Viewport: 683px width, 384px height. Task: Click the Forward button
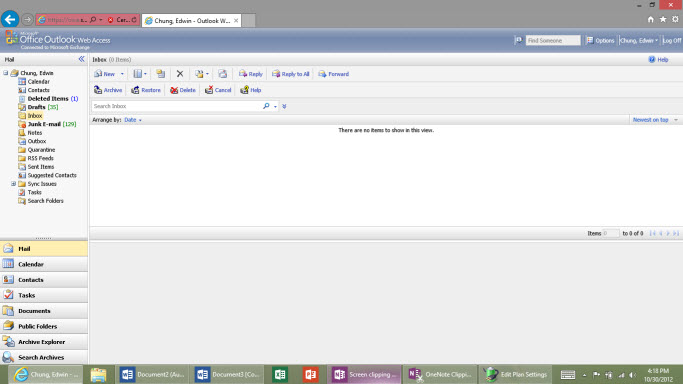pos(334,74)
